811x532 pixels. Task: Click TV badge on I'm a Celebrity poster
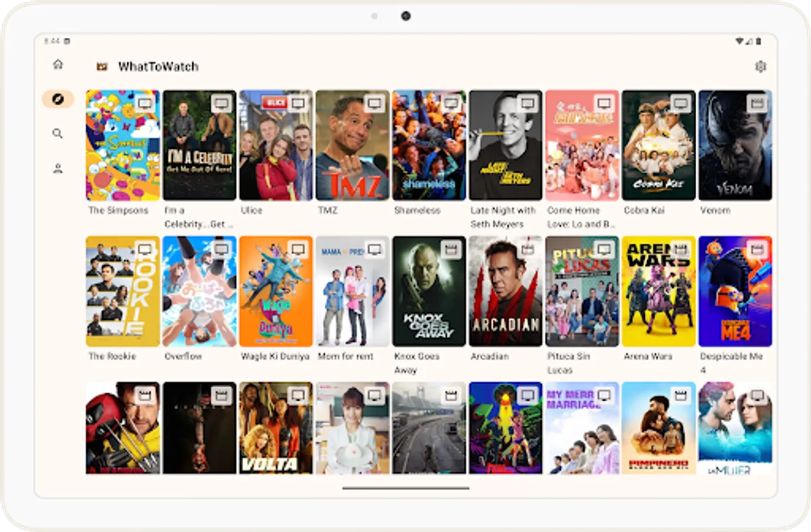[221, 104]
